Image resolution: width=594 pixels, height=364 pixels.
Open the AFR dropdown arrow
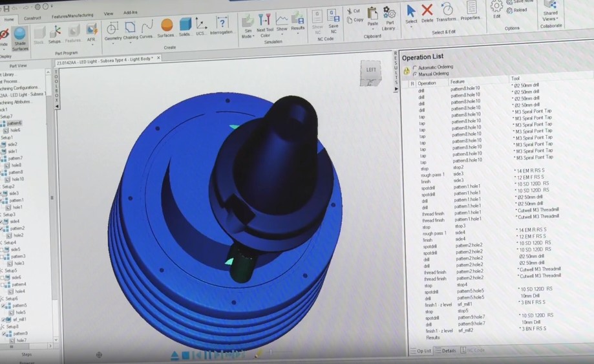pyautogui.click(x=92, y=45)
